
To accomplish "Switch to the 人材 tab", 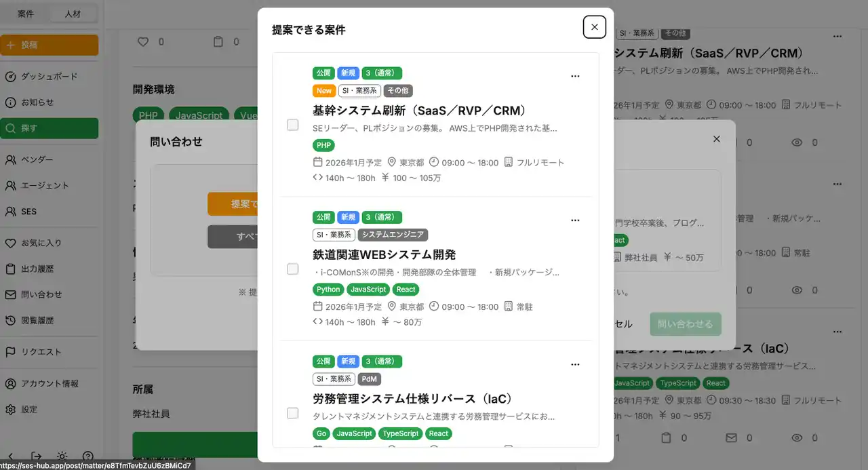I will (x=73, y=14).
